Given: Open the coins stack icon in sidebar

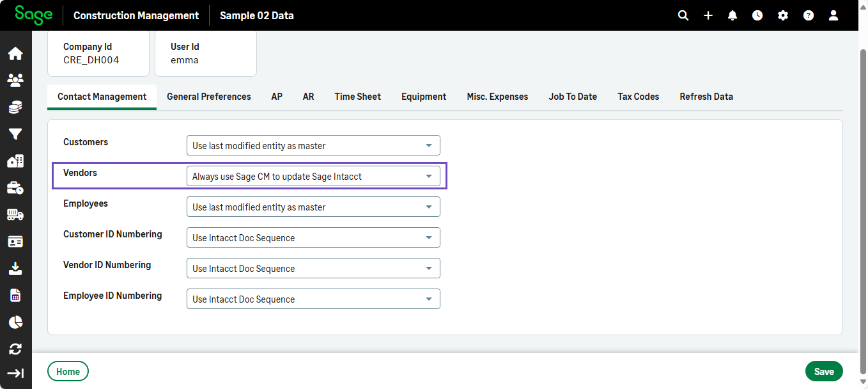Looking at the screenshot, I should (15, 107).
